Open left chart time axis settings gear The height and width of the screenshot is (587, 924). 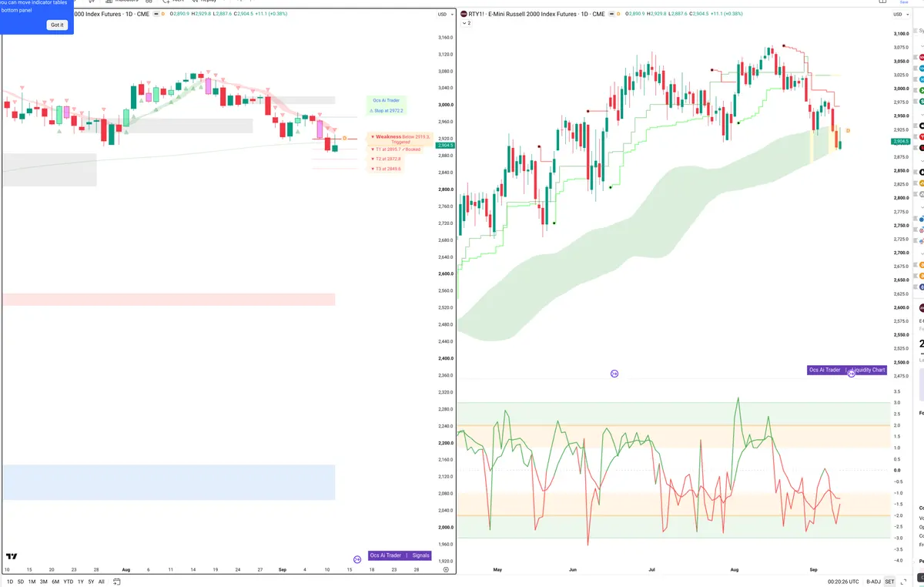pos(446,569)
